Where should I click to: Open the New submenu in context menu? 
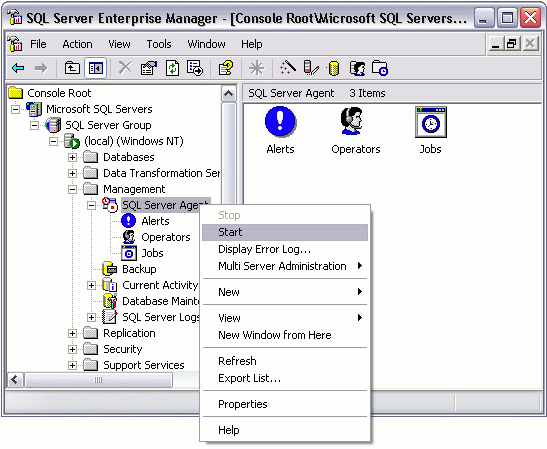point(285,292)
